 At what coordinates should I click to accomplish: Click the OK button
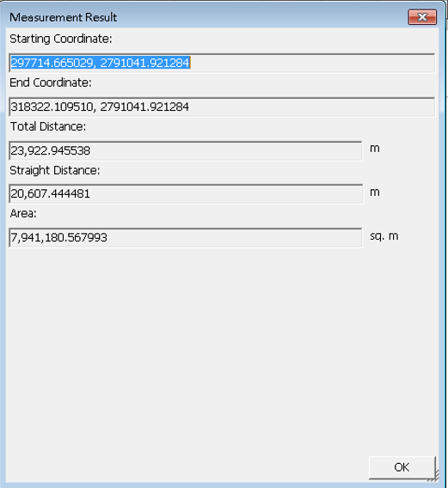402,467
